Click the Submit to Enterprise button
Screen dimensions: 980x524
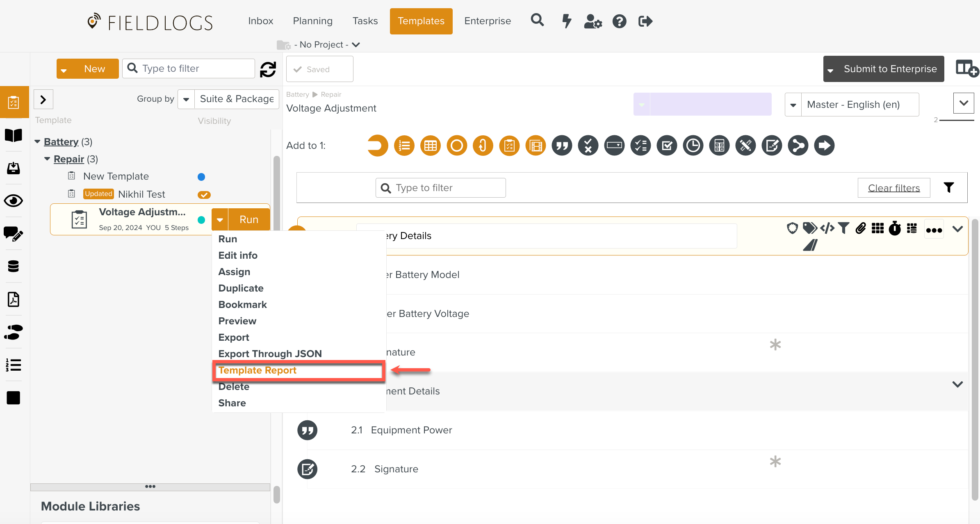pos(890,69)
